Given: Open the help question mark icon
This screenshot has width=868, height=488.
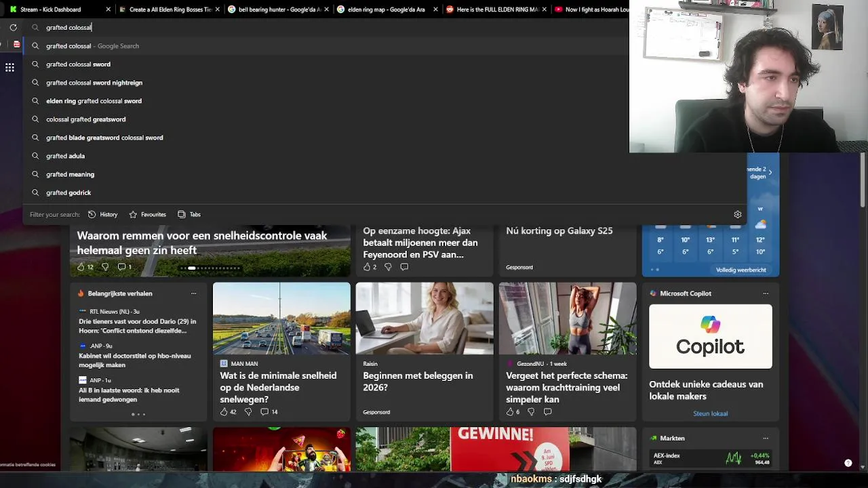Looking at the screenshot, I should coord(848,463).
